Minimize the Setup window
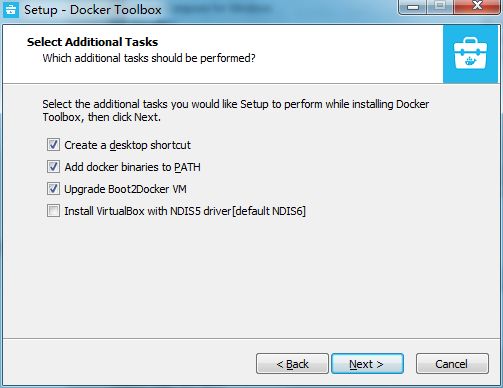Screen dimensions: 503x388 (413, 6)
